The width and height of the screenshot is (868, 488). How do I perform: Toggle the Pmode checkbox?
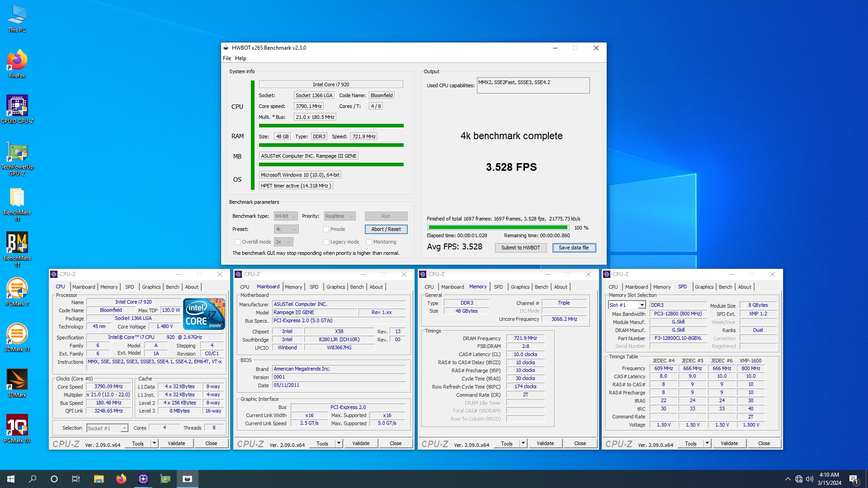point(326,230)
